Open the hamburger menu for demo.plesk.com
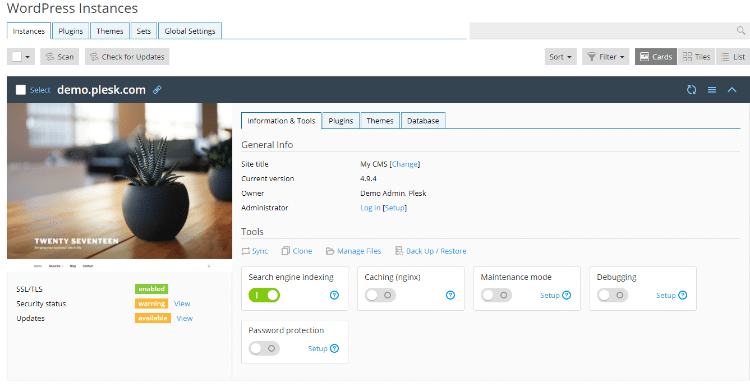750x384 pixels. [x=712, y=89]
